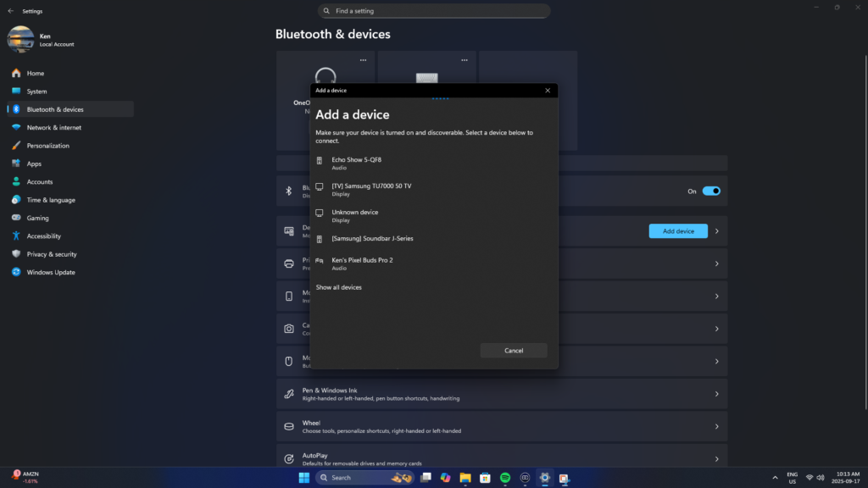This screenshot has width=868, height=488.
Task: Select the Echo Show 5-QF8 audio device
Action: [356, 163]
